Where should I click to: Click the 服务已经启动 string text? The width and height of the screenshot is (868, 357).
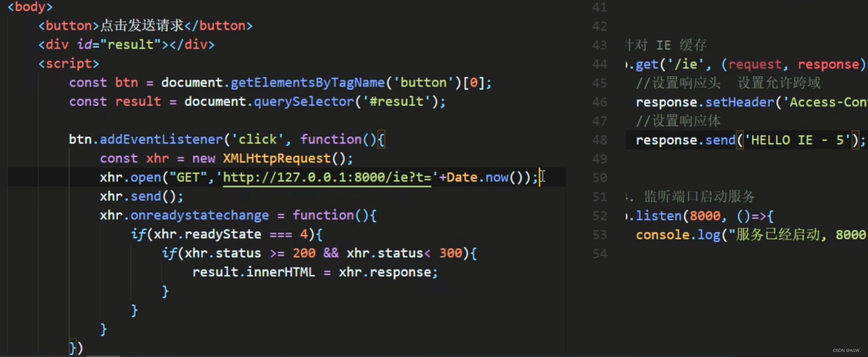778,235
